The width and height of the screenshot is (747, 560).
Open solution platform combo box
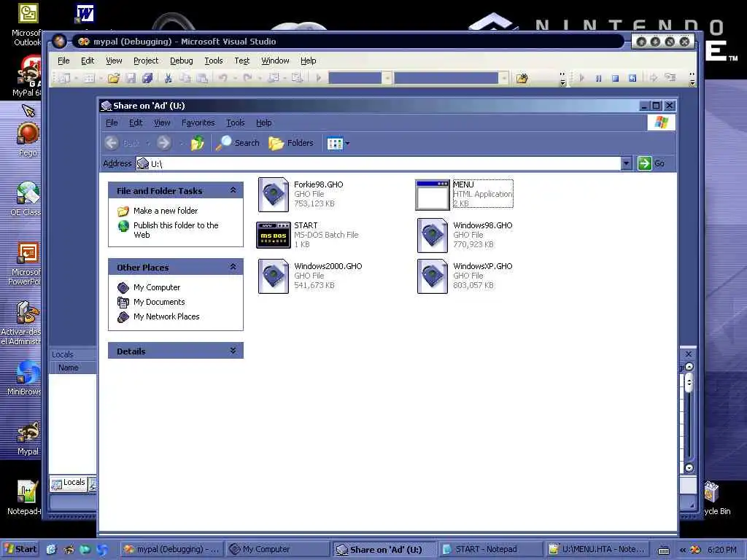point(451,77)
